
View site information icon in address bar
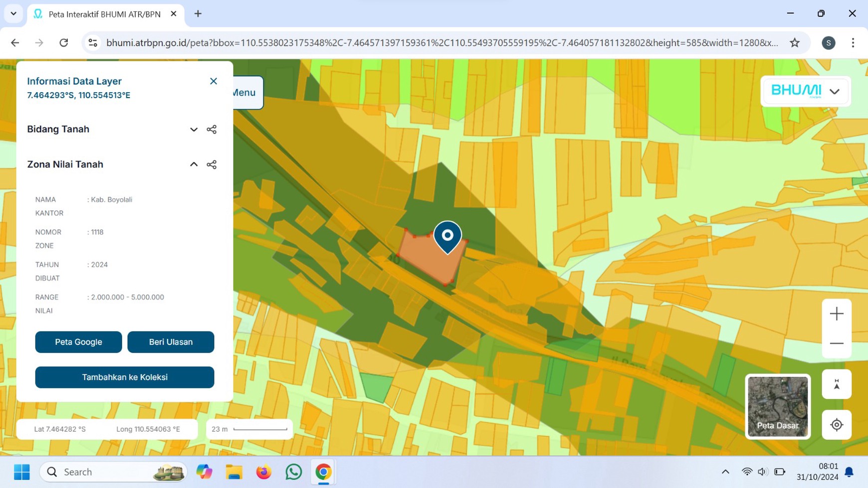click(x=93, y=43)
